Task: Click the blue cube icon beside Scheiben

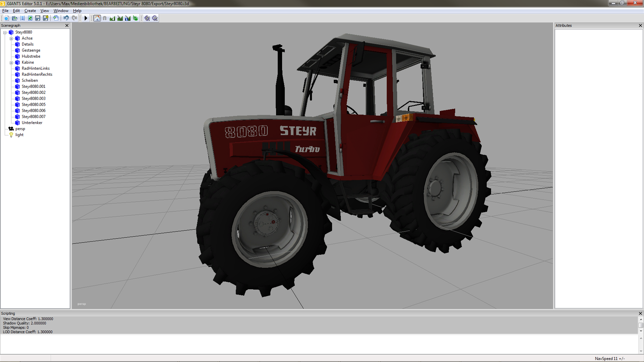Action: (x=17, y=80)
